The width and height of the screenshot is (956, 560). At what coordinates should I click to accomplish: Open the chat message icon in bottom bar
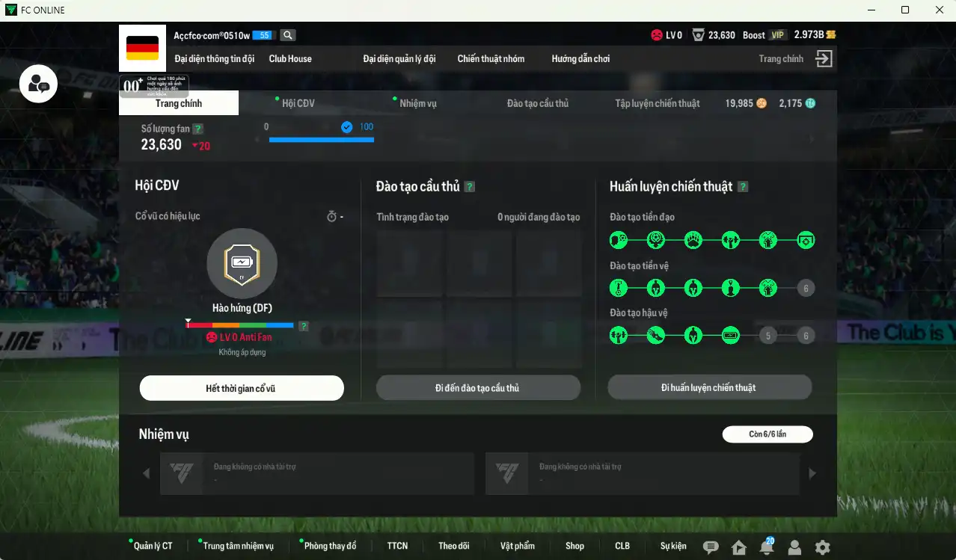(x=711, y=547)
